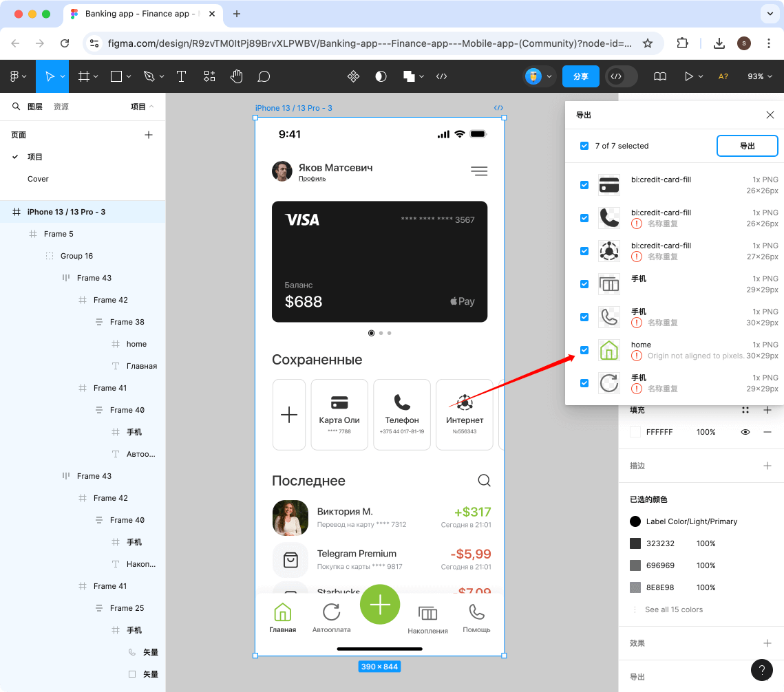Add a new page with plus icon
Viewport: 784px width, 692px height.
tap(149, 135)
